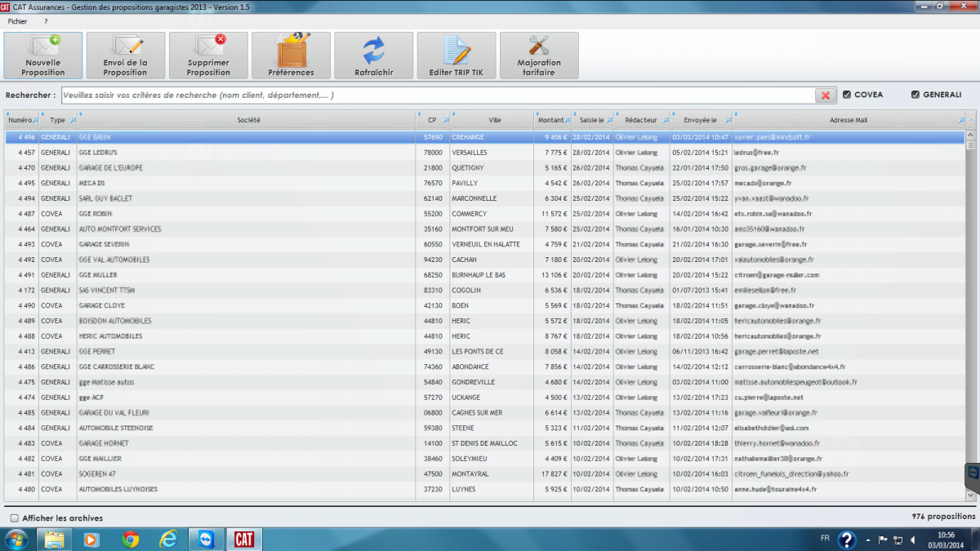Sort by the Montant column header
Screen dimensions: 980x551
550,120
